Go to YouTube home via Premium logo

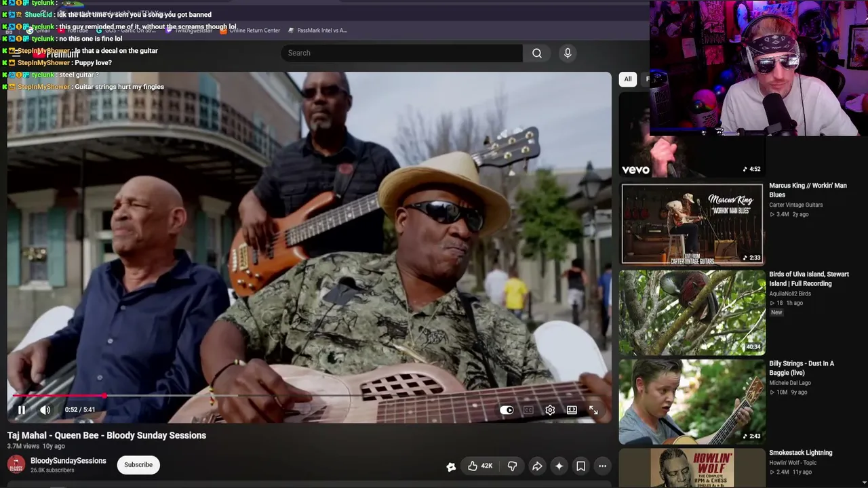click(x=57, y=54)
